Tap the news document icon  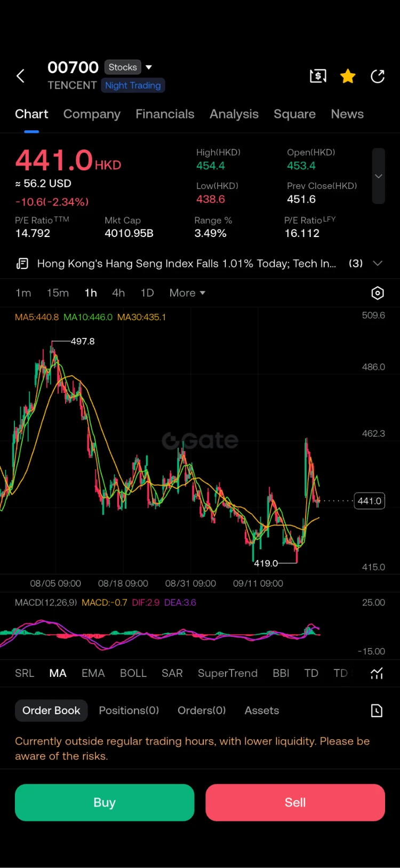22,263
